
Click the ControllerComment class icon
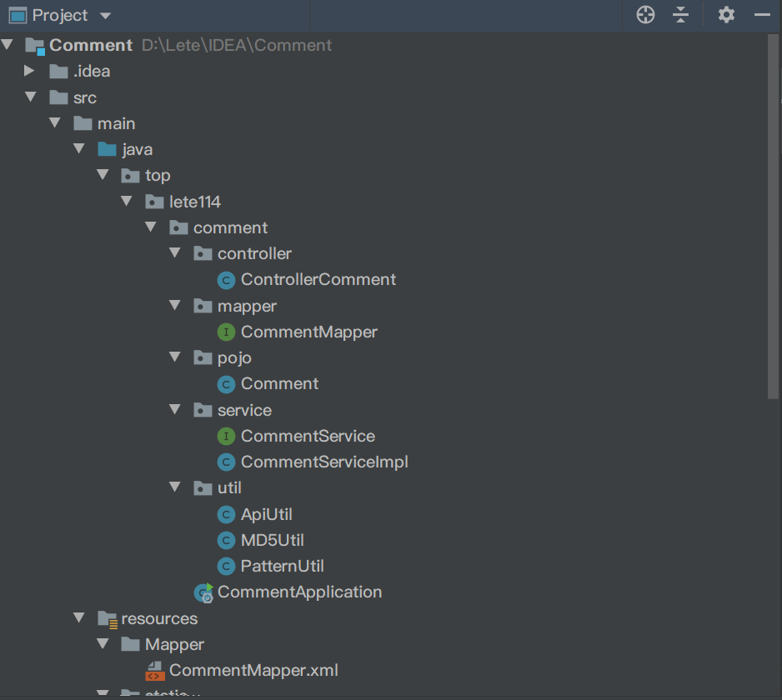(x=226, y=280)
